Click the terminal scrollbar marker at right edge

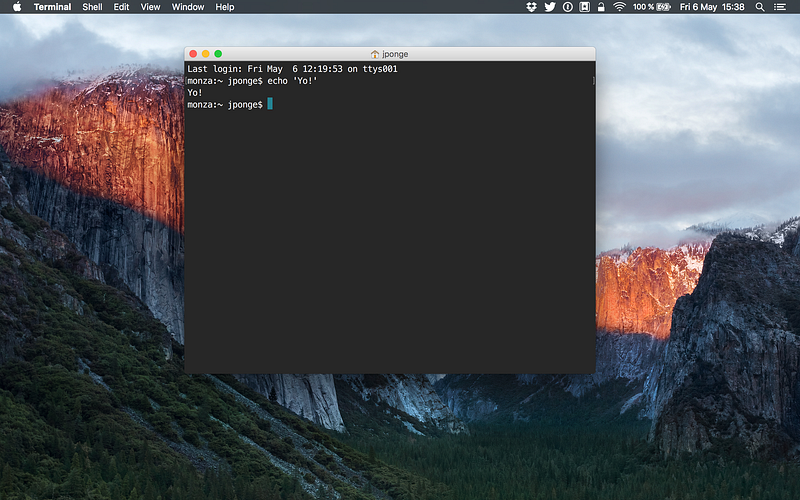(593, 81)
